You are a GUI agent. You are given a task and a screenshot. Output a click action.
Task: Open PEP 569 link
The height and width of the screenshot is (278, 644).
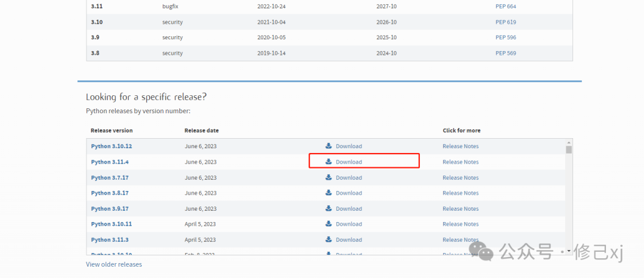(x=506, y=54)
